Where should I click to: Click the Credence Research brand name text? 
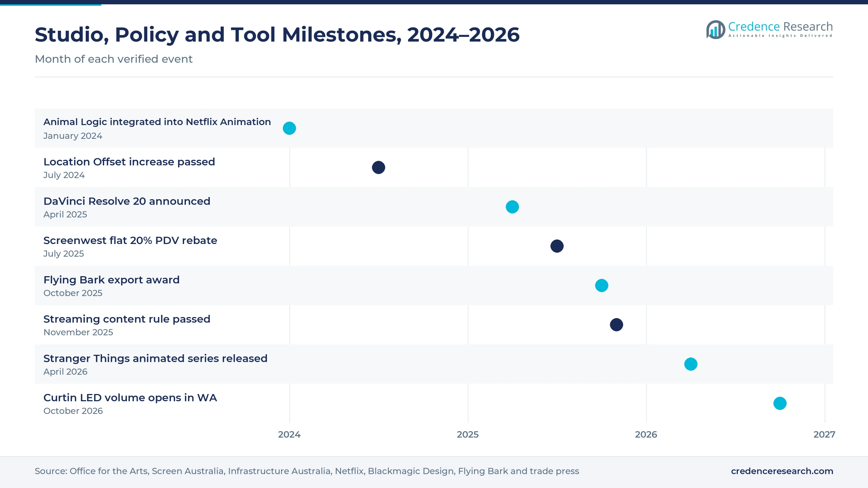point(780,26)
